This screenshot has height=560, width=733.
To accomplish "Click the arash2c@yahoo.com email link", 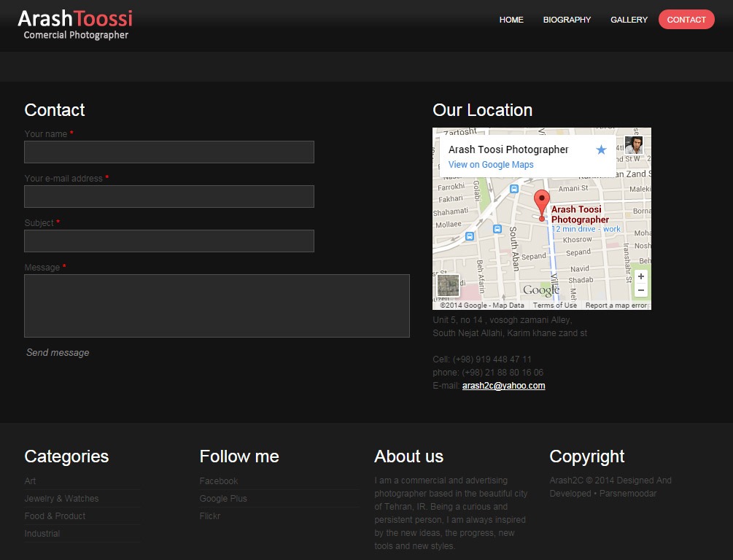I will (x=503, y=386).
